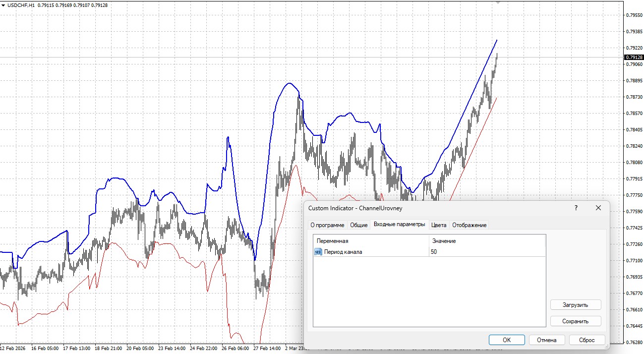Switch to the Общие tab
The height and width of the screenshot is (354, 644).
pyautogui.click(x=359, y=225)
